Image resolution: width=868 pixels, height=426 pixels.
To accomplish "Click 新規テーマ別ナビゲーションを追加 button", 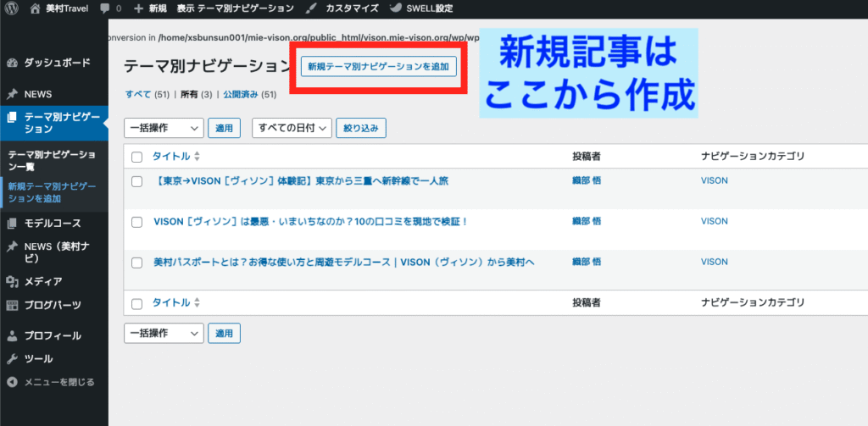I will tap(379, 66).
